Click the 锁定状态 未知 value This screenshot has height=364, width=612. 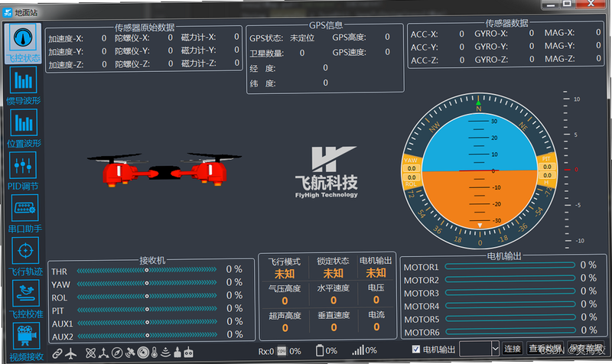tap(333, 274)
